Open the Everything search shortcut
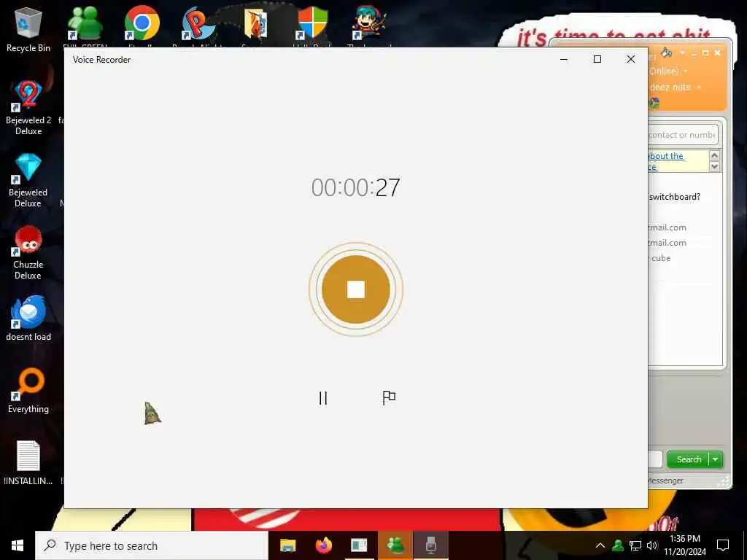 coord(28,391)
